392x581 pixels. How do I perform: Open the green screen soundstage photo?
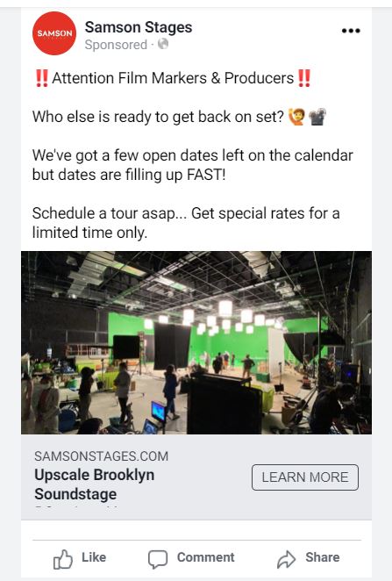(x=196, y=342)
